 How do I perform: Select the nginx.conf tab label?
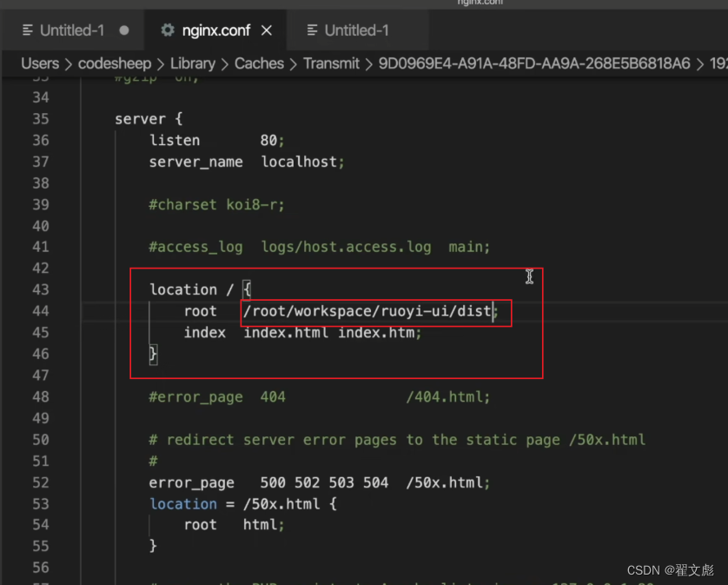pyautogui.click(x=216, y=30)
